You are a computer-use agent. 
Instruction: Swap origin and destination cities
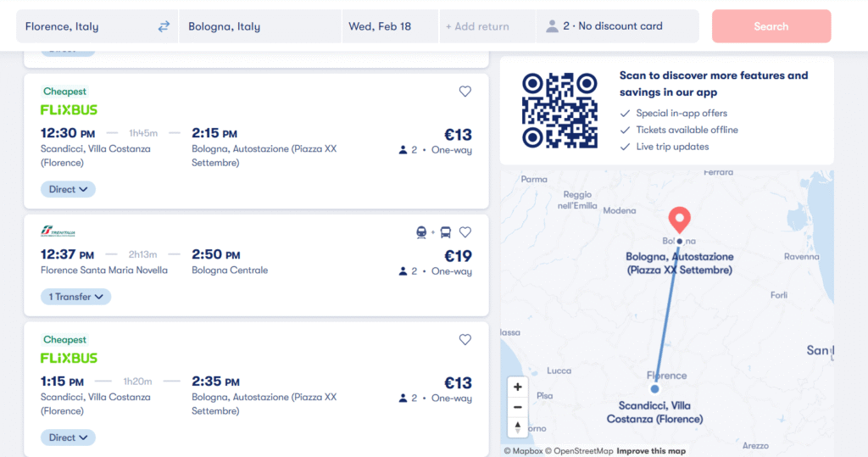pyautogui.click(x=164, y=26)
